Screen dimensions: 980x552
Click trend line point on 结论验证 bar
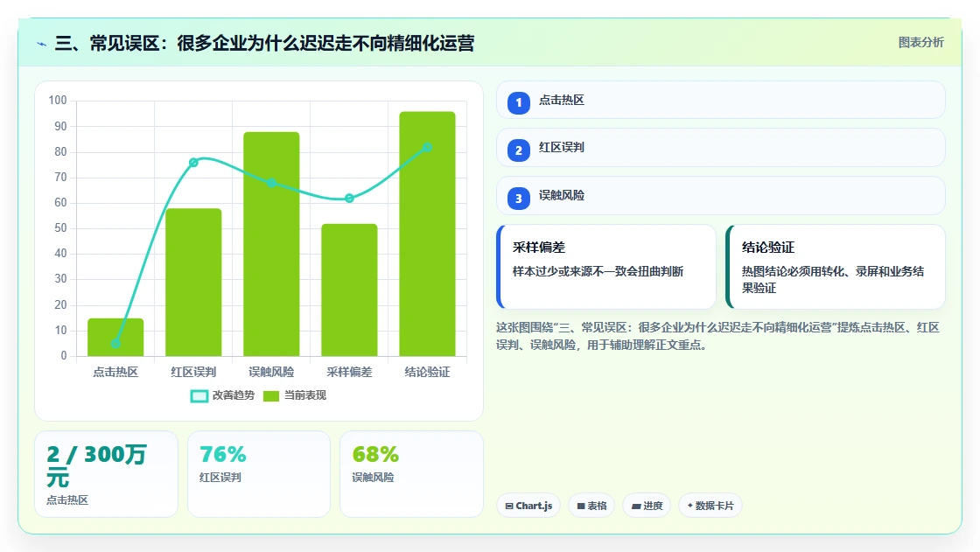point(428,148)
